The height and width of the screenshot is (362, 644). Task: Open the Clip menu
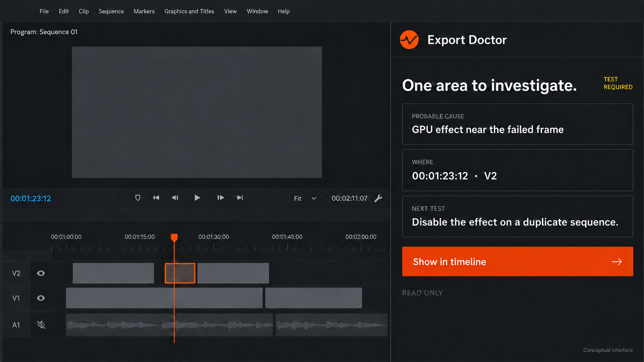[x=84, y=11]
